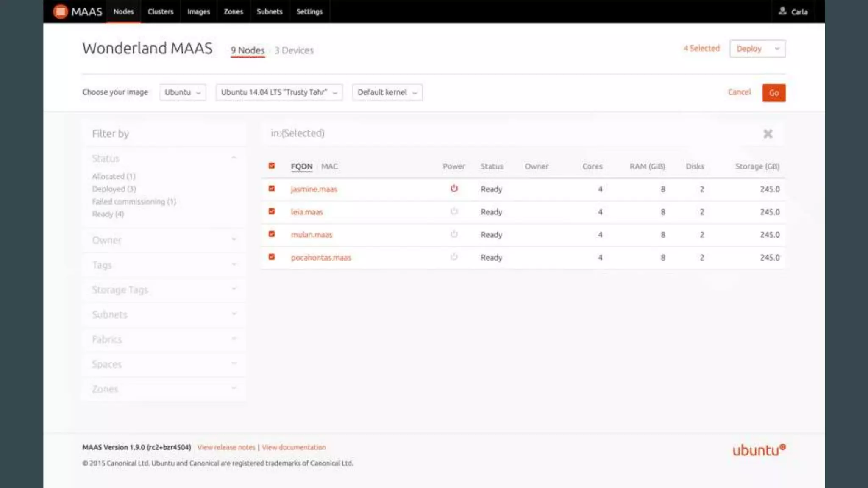Screen dimensions: 868x488
Task: Uncheck the jasmine.maas node checkbox
Action: click(272, 189)
